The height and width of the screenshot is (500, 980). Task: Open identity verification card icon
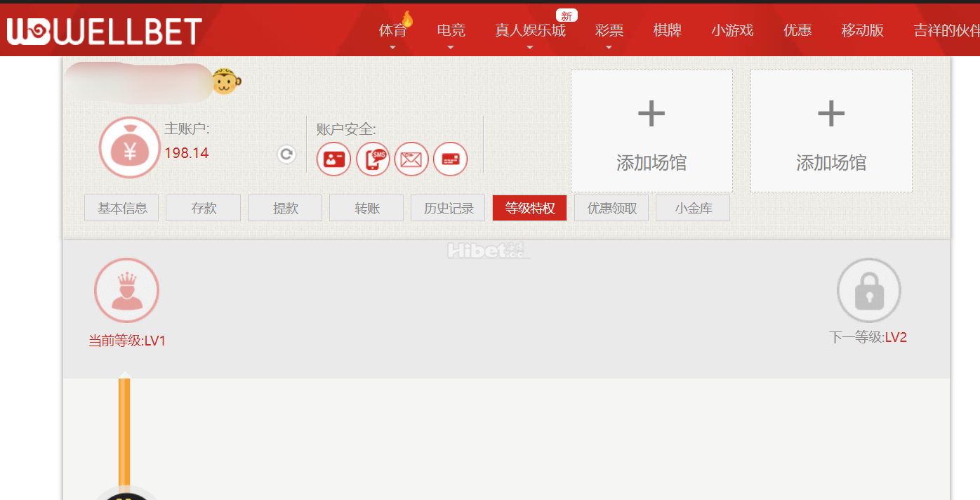pos(333,159)
